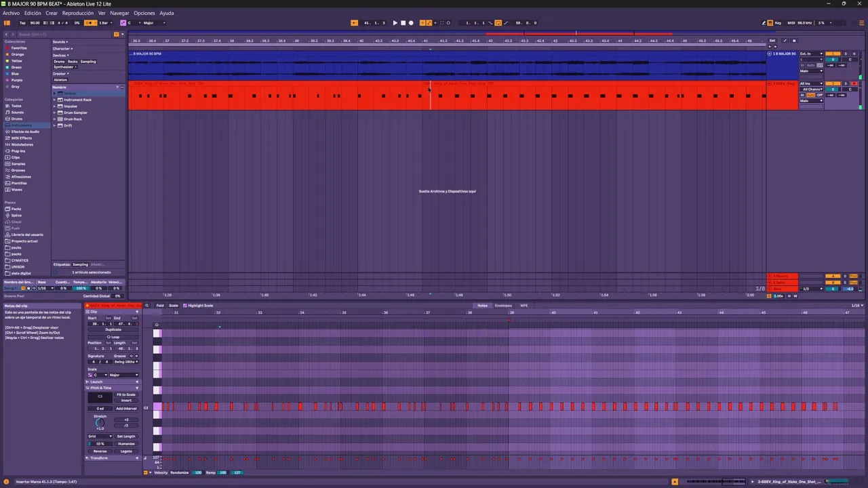Screen dimensions: 868x488
Task: Open the Opciones menu
Action: [144, 13]
